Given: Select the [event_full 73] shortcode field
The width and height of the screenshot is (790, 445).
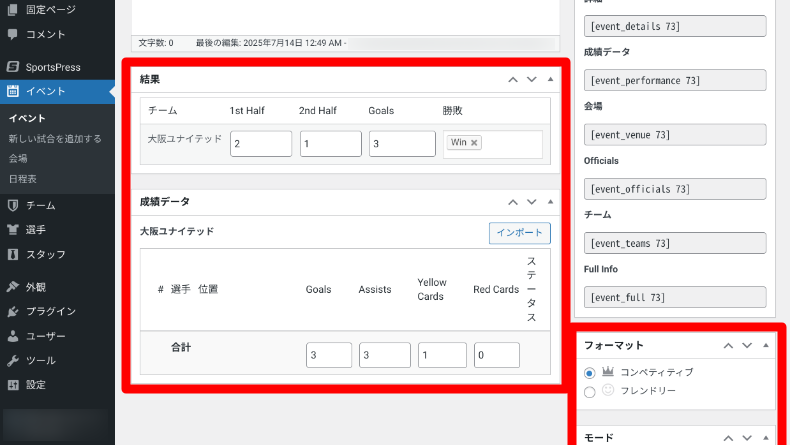Looking at the screenshot, I should pos(675,297).
